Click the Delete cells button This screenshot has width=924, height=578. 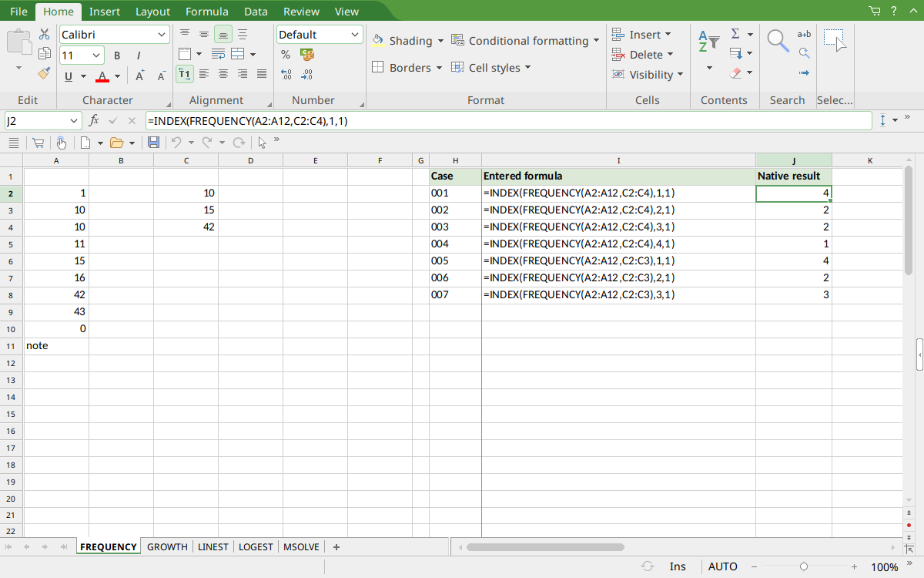[642, 55]
